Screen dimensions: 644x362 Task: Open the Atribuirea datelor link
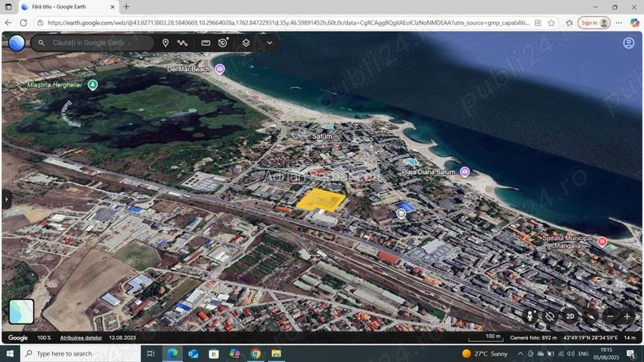[x=81, y=338]
